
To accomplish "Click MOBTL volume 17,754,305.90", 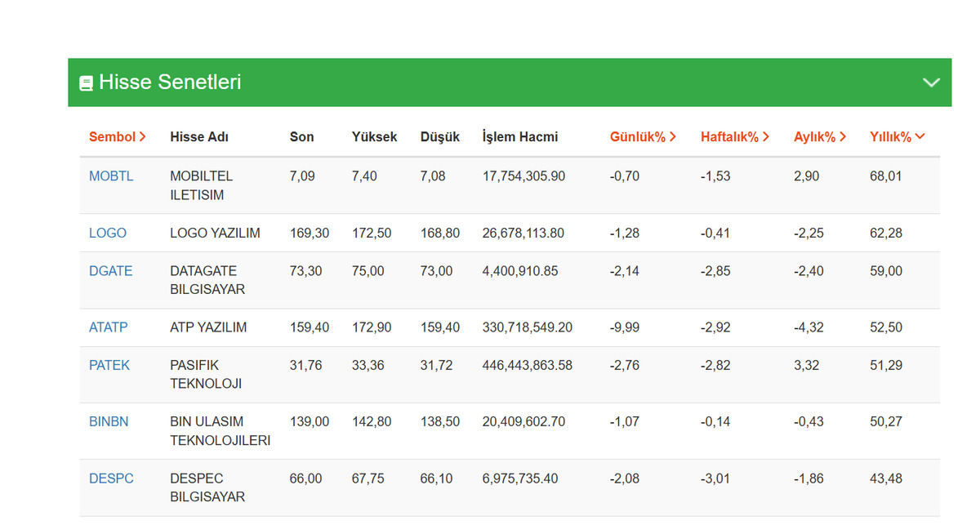I will 523,176.
